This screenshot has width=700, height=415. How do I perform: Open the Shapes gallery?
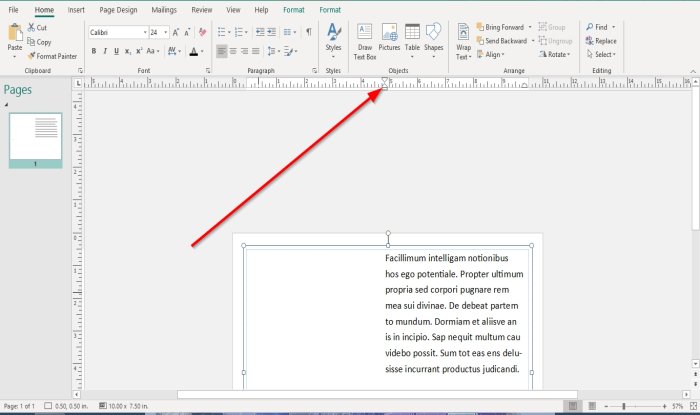433,40
